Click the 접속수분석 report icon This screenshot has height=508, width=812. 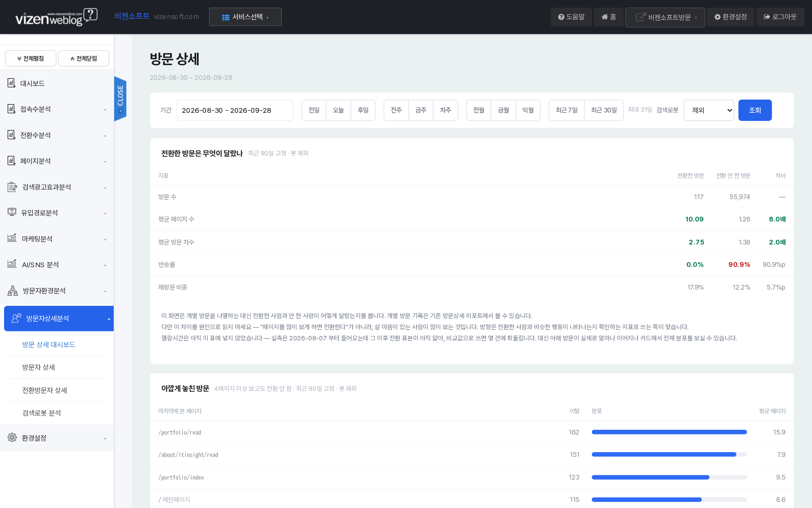click(x=12, y=109)
